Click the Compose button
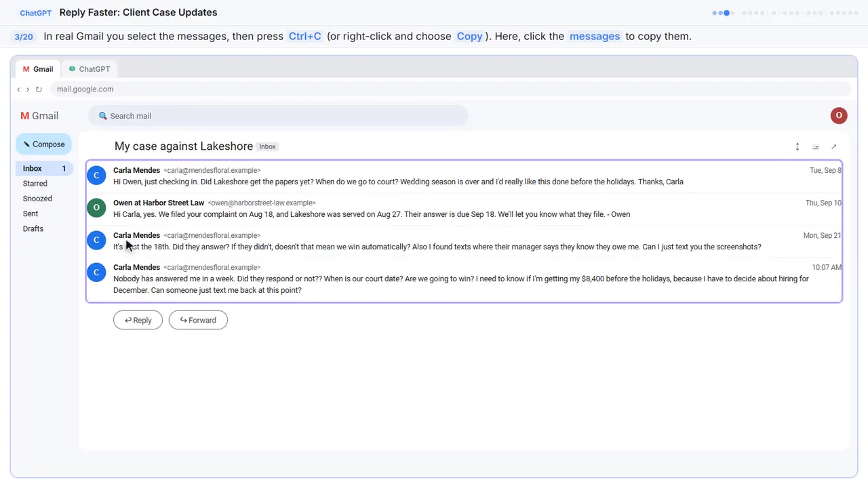 coord(44,144)
